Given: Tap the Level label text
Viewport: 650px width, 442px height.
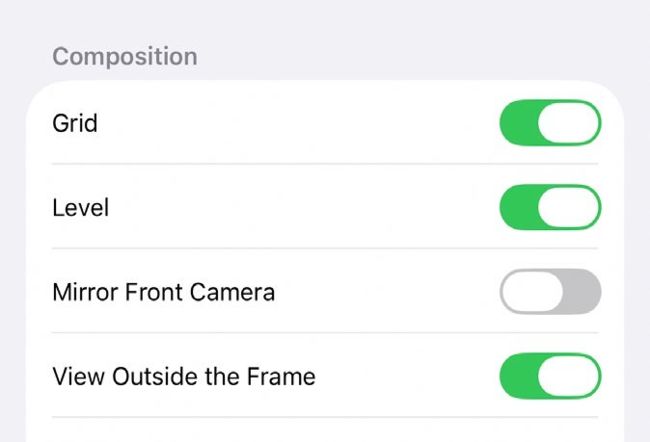Looking at the screenshot, I should 80,208.
